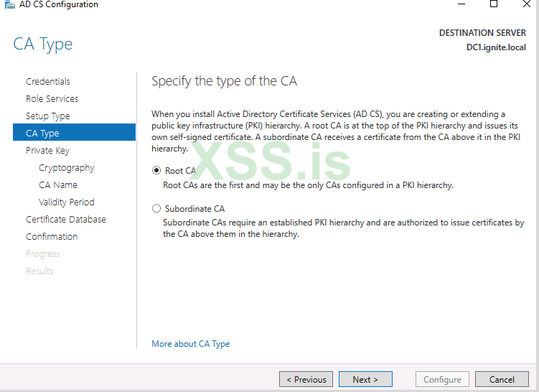The width and height of the screenshot is (539, 392).
Task: Jump to the Confirmation step
Action: click(52, 237)
